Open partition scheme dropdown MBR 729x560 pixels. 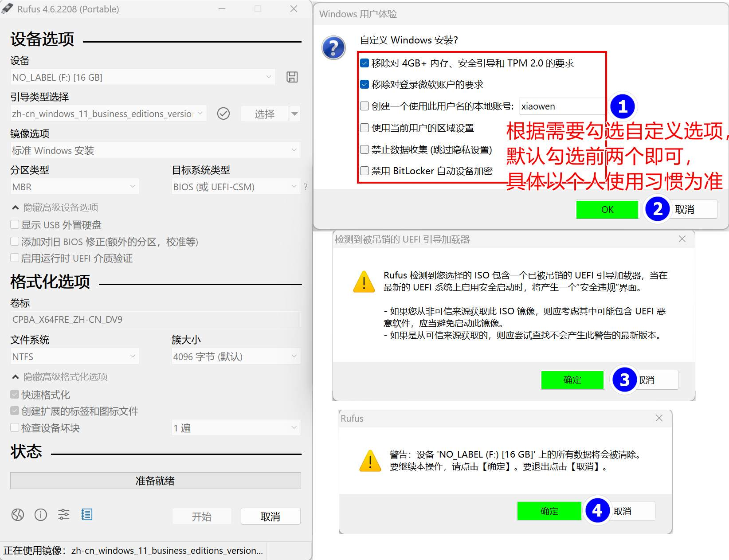point(74,187)
